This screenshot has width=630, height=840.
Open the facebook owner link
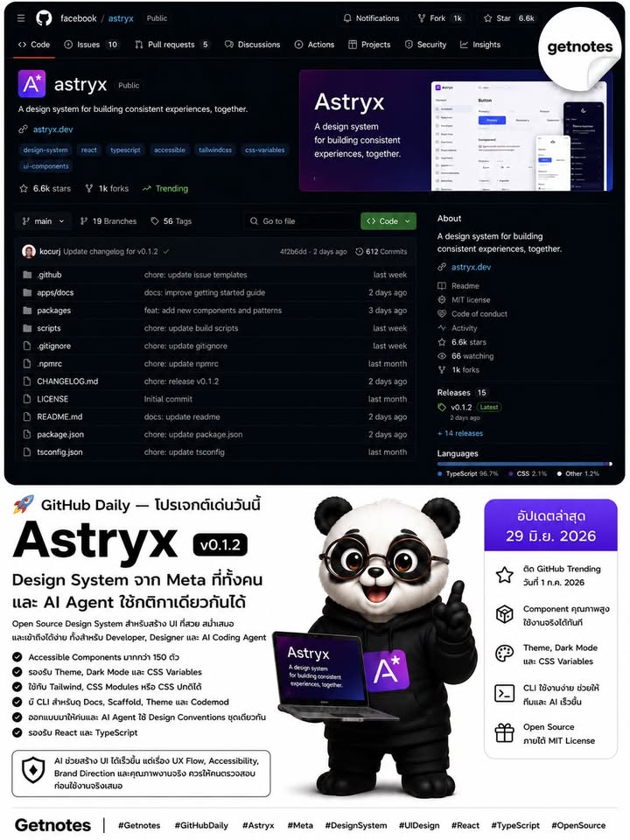(78, 18)
